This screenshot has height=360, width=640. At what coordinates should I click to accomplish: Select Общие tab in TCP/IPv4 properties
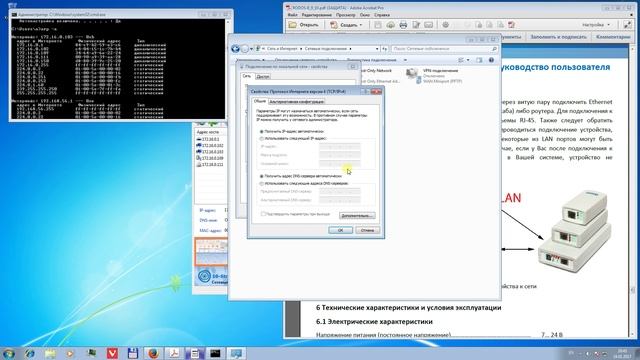point(260,101)
